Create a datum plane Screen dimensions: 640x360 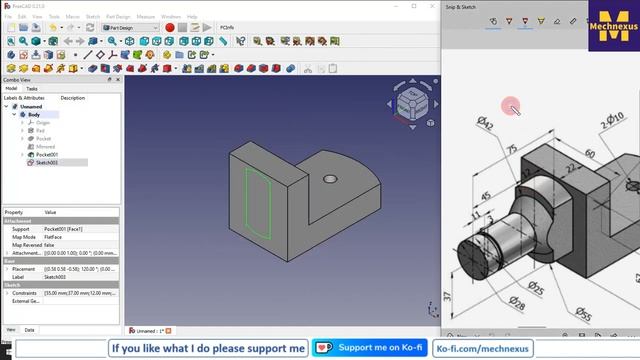point(100,55)
